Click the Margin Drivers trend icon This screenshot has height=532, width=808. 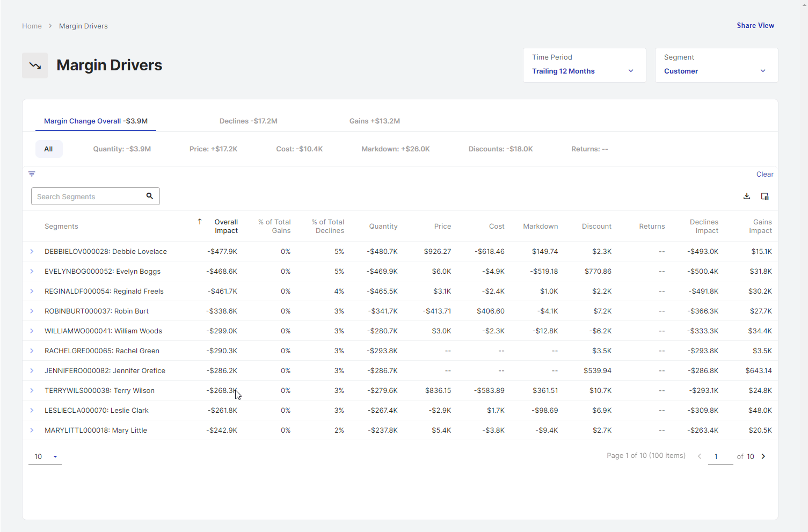point(35,65)
